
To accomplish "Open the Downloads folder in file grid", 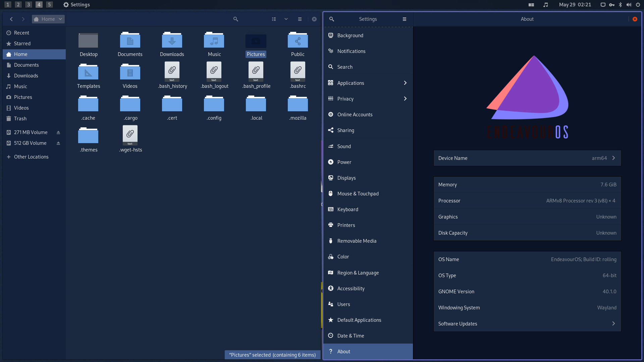I will click(172, 41).
